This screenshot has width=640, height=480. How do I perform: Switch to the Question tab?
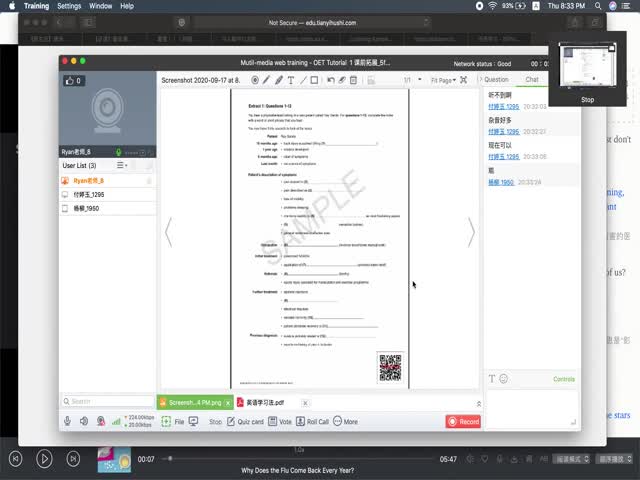pyautogui.click(x=496, y=80)
